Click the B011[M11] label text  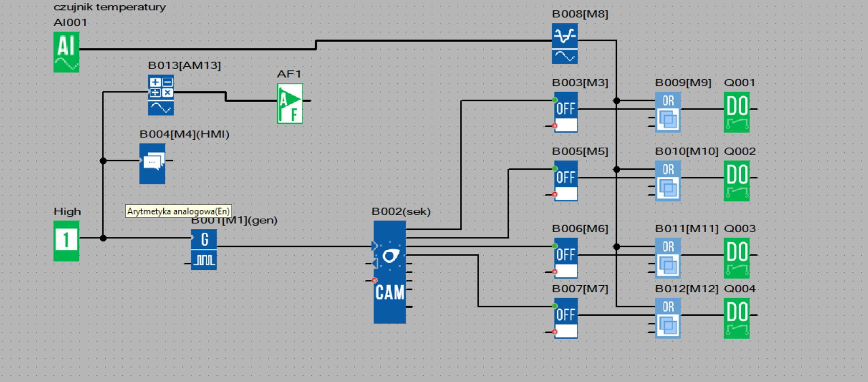(687, 228)
